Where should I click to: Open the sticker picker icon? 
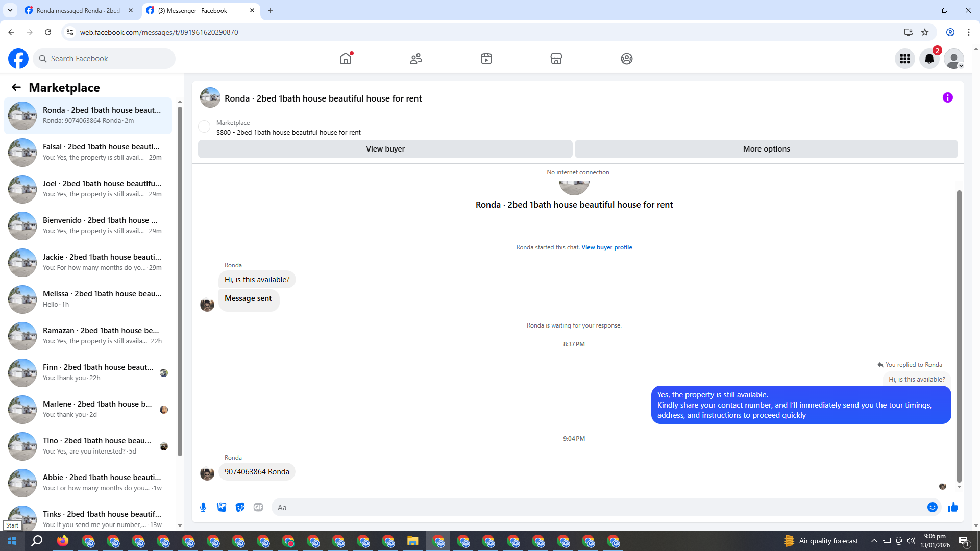240,507
